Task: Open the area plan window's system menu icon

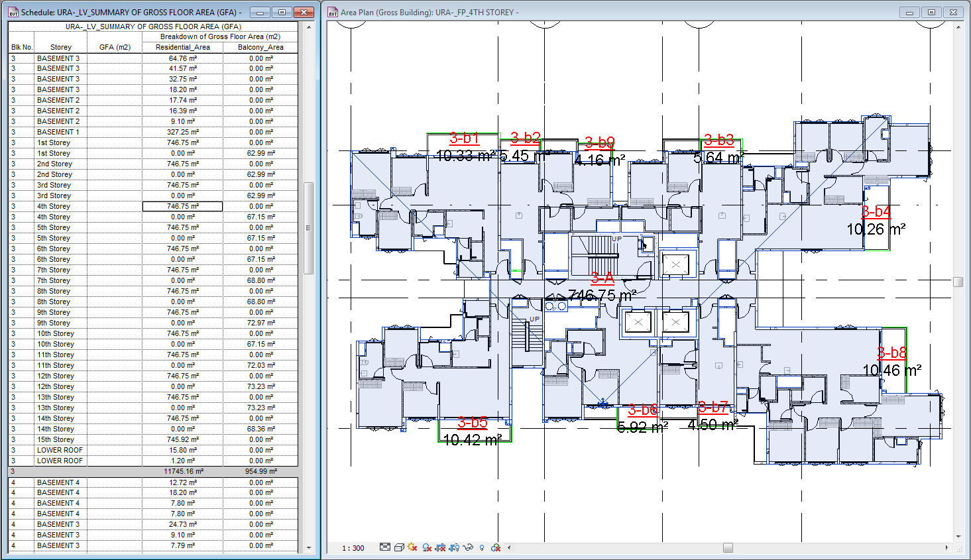Action: point(333,11)
